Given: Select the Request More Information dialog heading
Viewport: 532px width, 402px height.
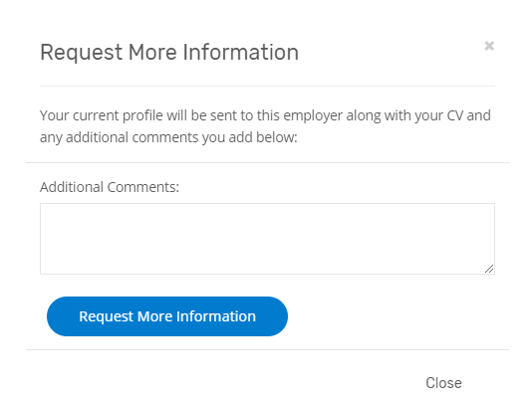Looking at the screenshot, I should click(169, 53).
